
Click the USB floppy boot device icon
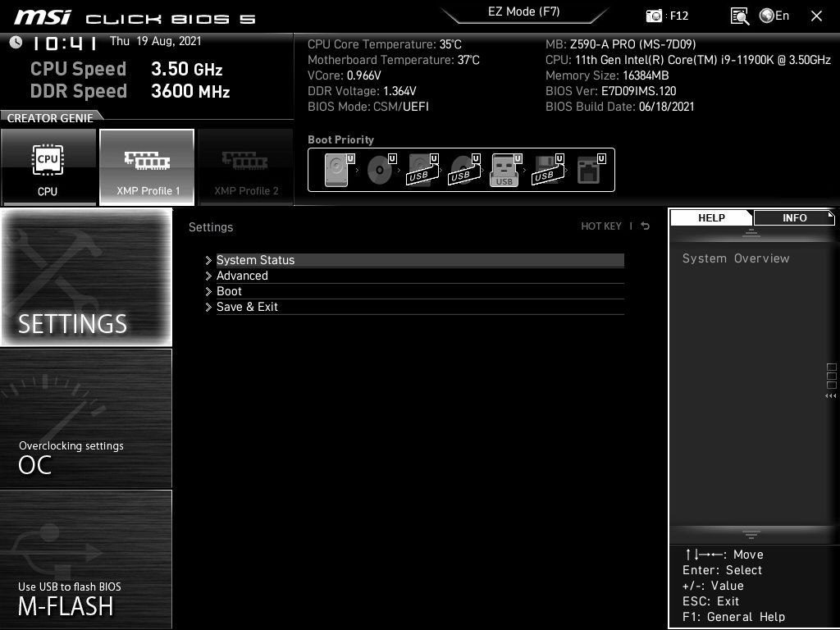[547, 170]
